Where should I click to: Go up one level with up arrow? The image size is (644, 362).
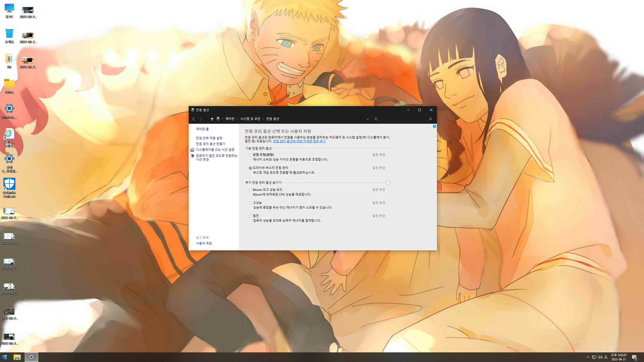click(x=212, y=119)
